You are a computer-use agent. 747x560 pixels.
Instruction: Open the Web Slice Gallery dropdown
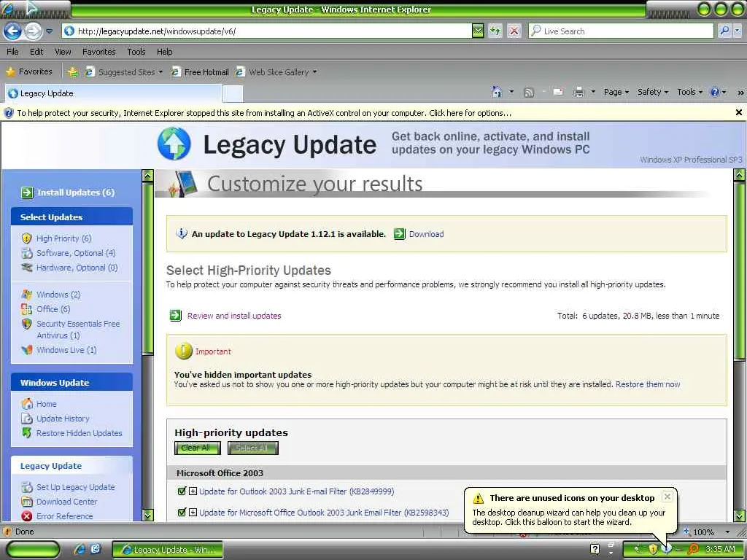[x=314, y=72]
